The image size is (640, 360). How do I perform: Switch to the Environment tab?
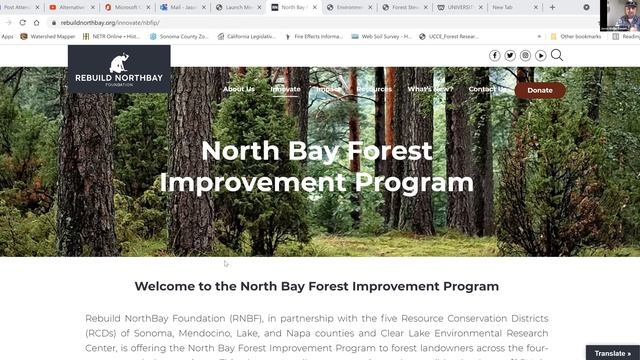(x=349, y=7)
